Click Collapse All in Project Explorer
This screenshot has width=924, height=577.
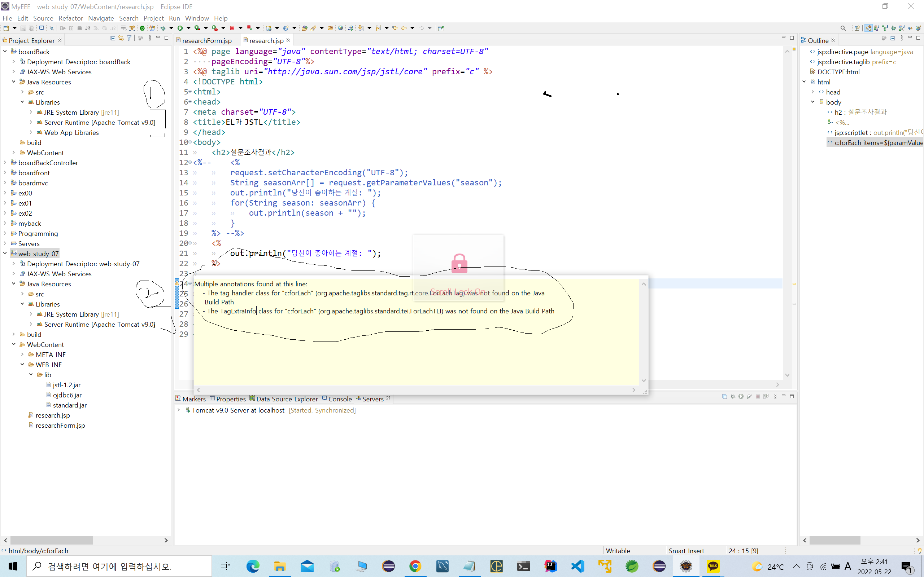tap(112, 38)
